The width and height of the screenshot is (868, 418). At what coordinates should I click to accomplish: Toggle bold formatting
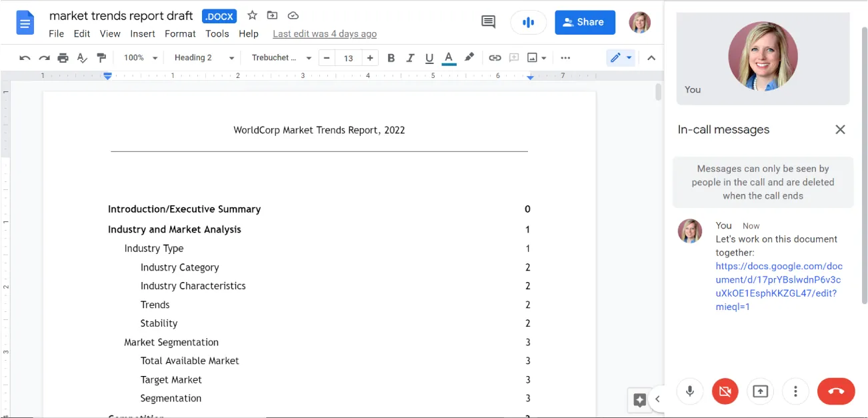tap(391, 58)
